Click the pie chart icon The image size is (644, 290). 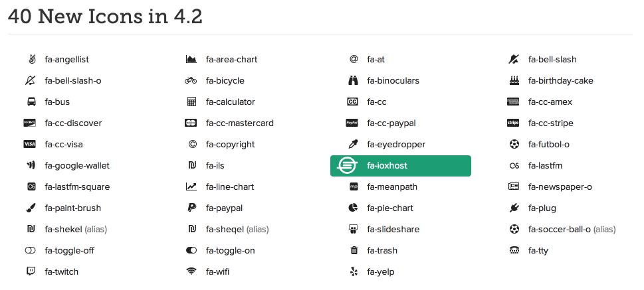[353, 208]
